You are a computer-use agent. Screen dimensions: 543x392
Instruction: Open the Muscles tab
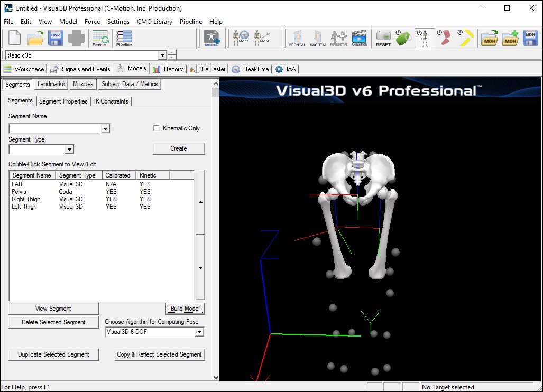(x=83, y=84)
